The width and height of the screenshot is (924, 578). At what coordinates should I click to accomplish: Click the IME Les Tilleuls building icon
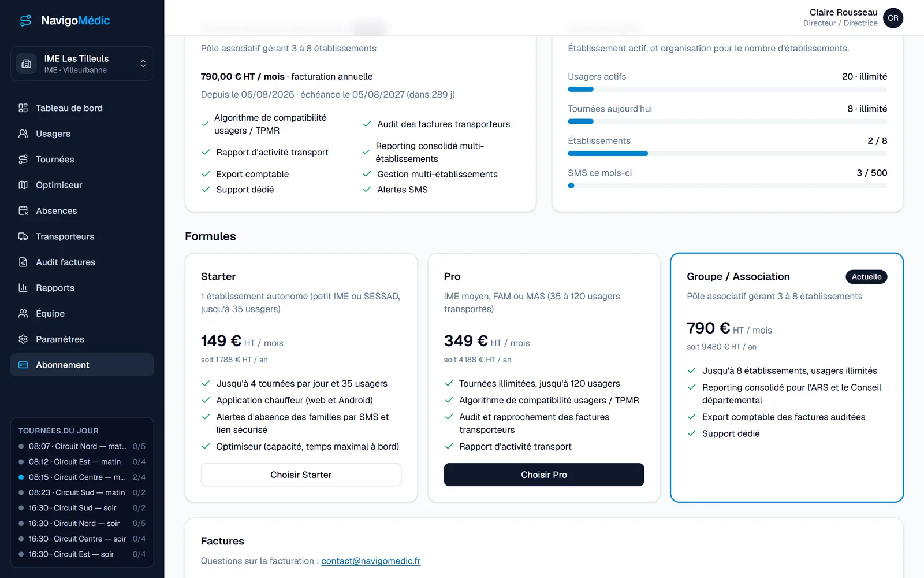tap(26, 64)
